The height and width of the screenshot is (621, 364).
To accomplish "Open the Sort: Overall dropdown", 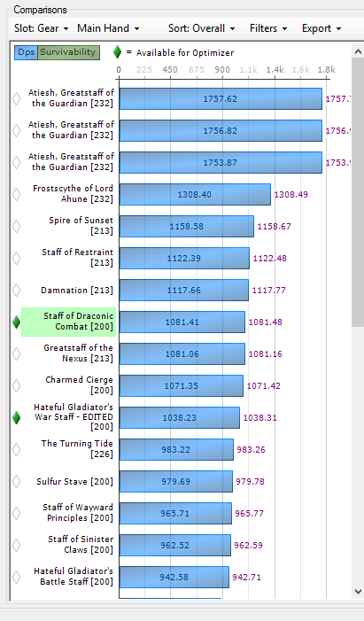I will [201, 28].
